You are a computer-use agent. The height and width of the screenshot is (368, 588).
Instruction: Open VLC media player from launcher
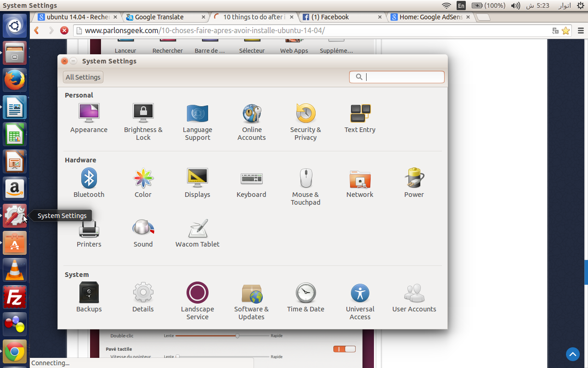pyautogui.click(x=15, y=270)
